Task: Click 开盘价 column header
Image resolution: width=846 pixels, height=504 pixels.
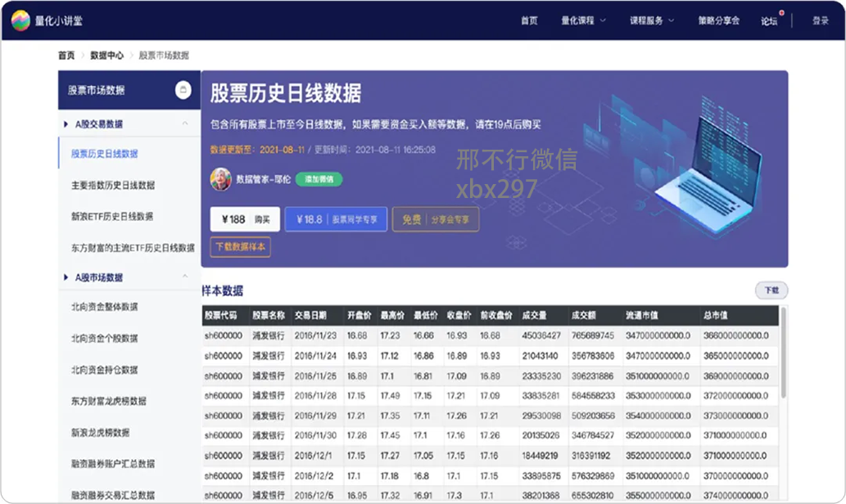Action: [360, 315]
